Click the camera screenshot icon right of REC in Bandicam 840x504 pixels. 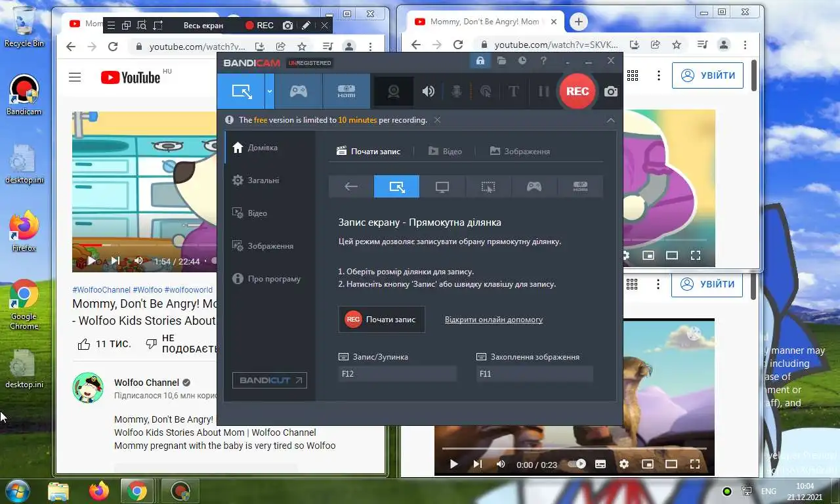point(611,91)
